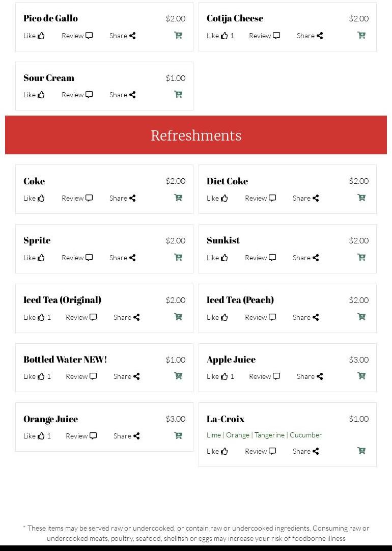Add Pico de Gallo to cart
This screenshot has height=551, width=392.
click(178, 35)
